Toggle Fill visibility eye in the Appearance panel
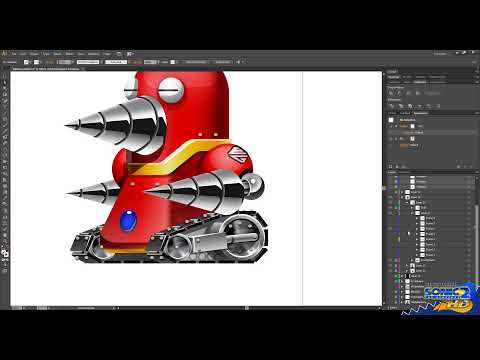 (391, 139)
